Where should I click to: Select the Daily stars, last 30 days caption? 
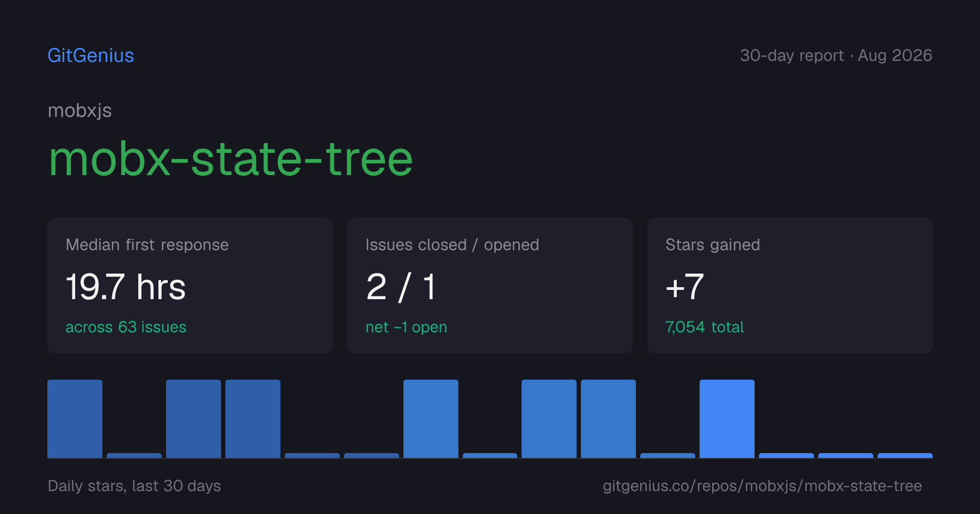tap(134, 486)
